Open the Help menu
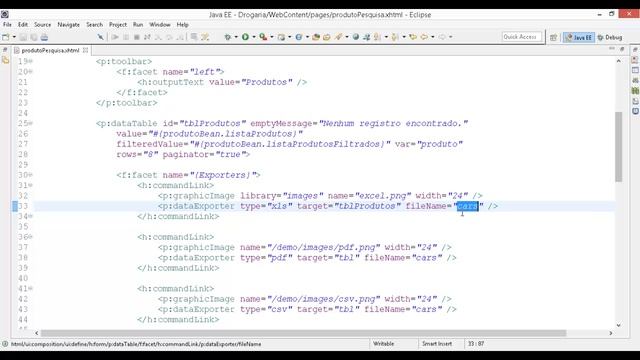640x360 pixels. (x=182, y=24)
